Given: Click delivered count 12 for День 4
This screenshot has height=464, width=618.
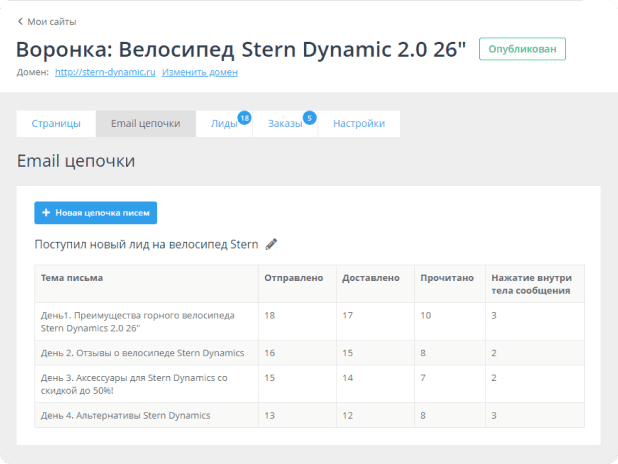Looking at the screenshot, I should click(348, 416).
